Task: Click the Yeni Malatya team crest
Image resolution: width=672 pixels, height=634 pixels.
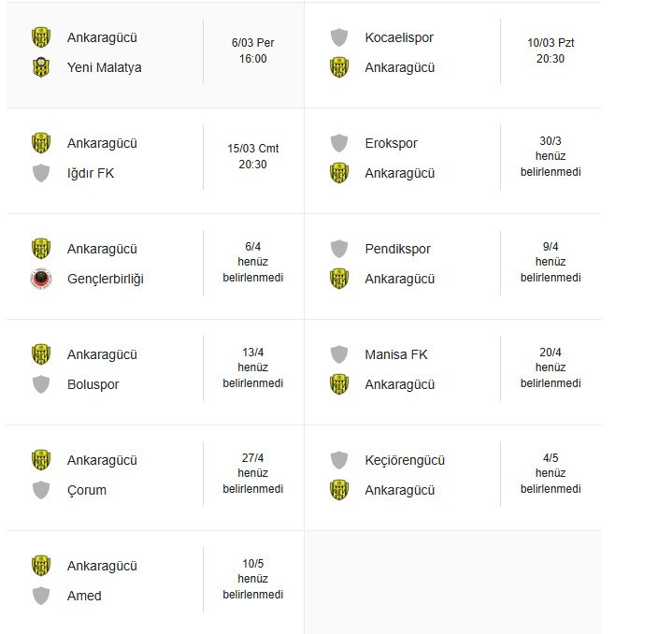Action: point(41,67)
